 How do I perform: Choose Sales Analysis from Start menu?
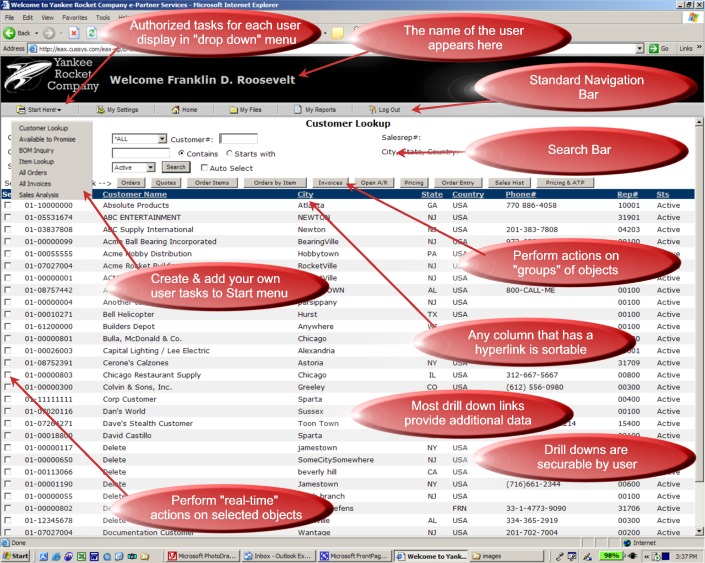click(x=39, y=195)
